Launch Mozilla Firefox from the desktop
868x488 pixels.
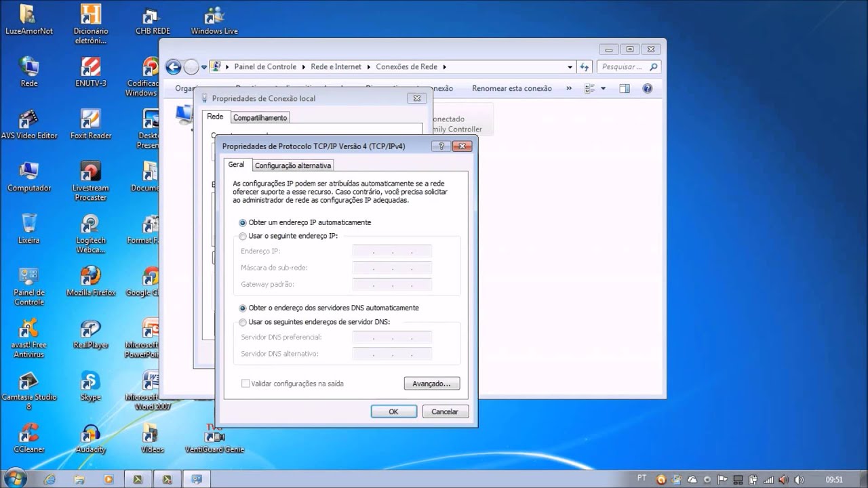tap(90, 281)
